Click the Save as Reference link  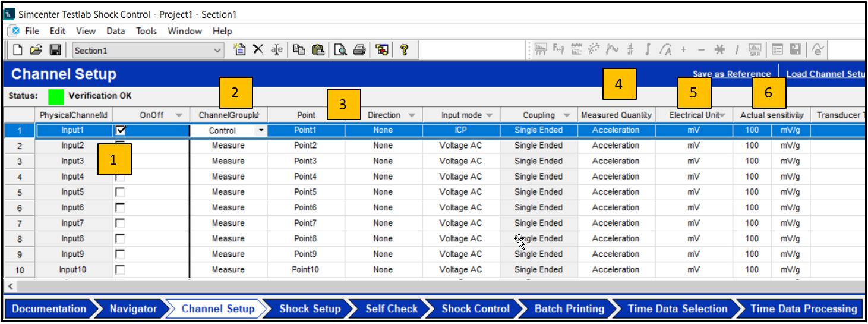pos(731,74)
